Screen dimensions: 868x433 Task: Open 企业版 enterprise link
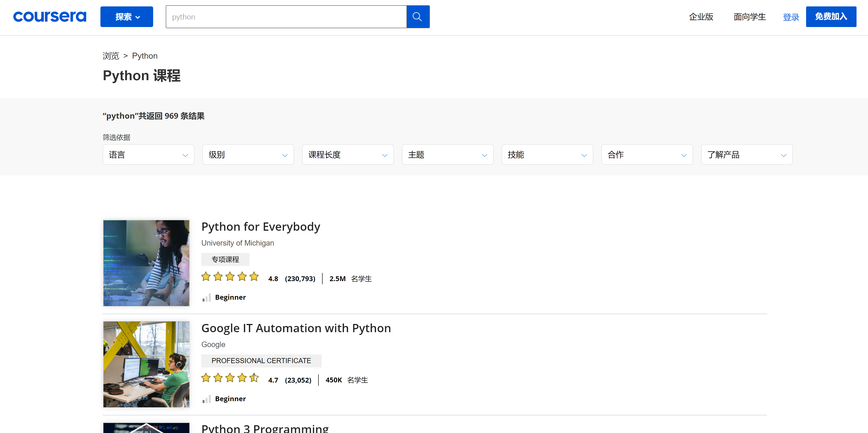click(701, 16)
